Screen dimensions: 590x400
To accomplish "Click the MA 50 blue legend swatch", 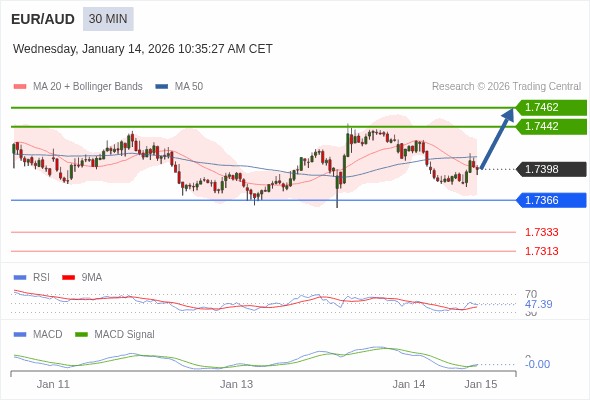I will (162, 87).
